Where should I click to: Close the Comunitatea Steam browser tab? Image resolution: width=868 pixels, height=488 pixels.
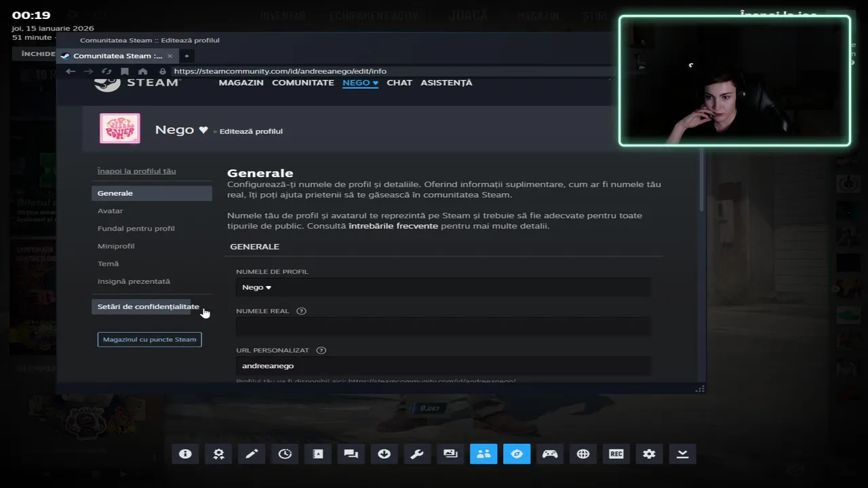point(170,56)
